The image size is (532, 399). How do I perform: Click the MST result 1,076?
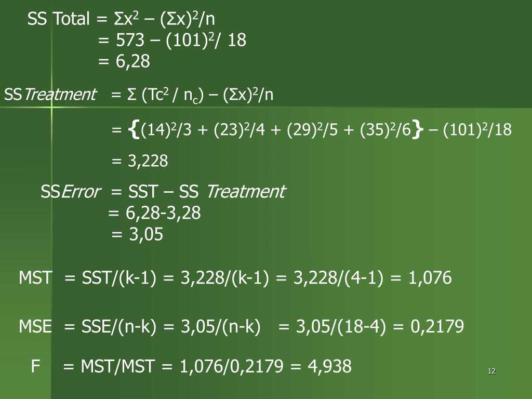click(430, 277)
